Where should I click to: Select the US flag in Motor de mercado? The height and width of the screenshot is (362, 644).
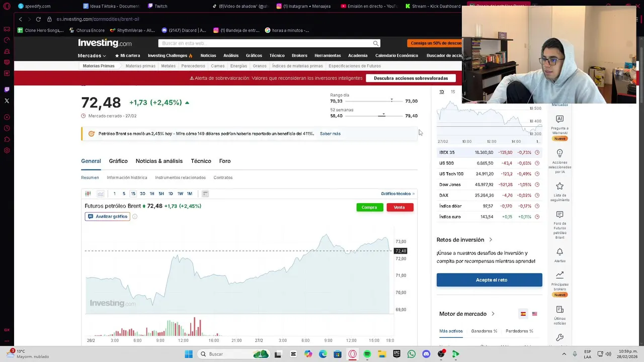(x=534, y=314)
